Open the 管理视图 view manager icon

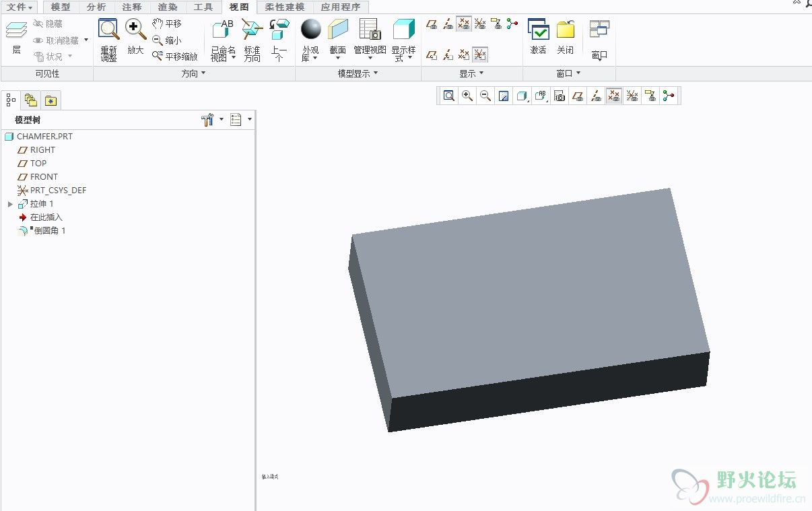click(370, 30)
